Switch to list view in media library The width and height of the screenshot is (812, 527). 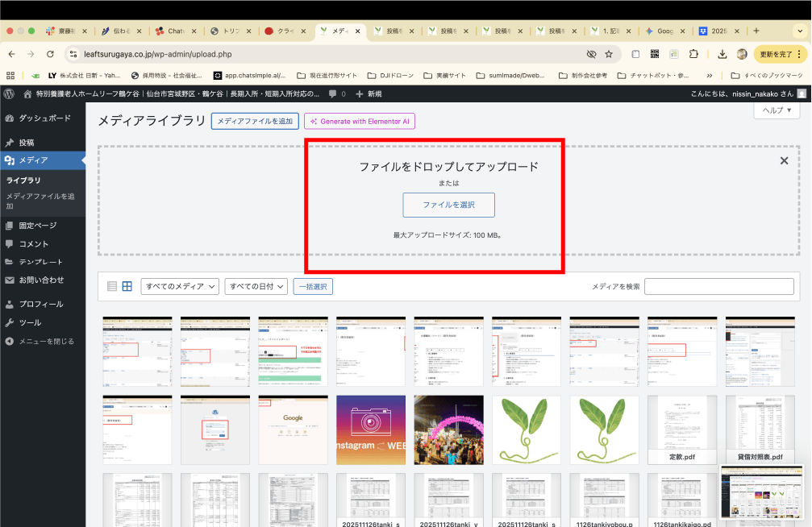click(x=112, y=286)
